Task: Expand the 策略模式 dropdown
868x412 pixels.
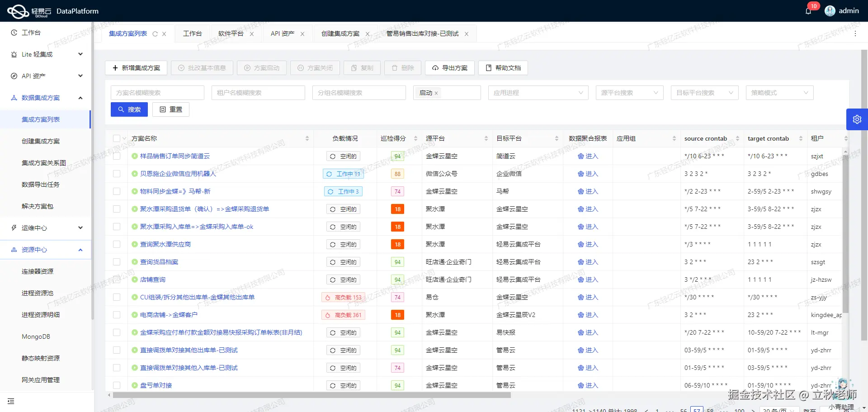Action: point(779,93)
